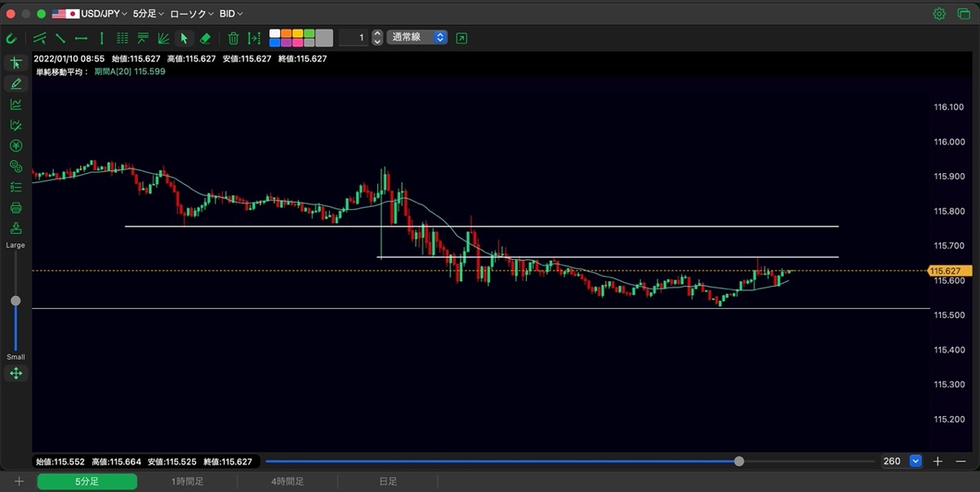Open the BID price type dropdown

(230, 14)
